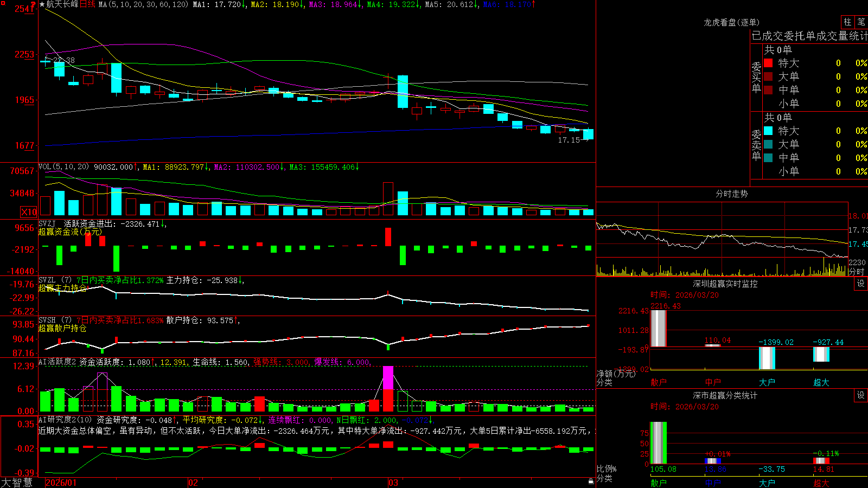The image size is (868, 488).
Task: Open MA(5,10,20,30,60,120) indicator parameters
Action: pos(143,4)
